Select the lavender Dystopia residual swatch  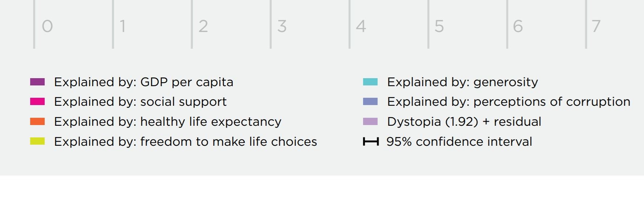pos(370,121)
